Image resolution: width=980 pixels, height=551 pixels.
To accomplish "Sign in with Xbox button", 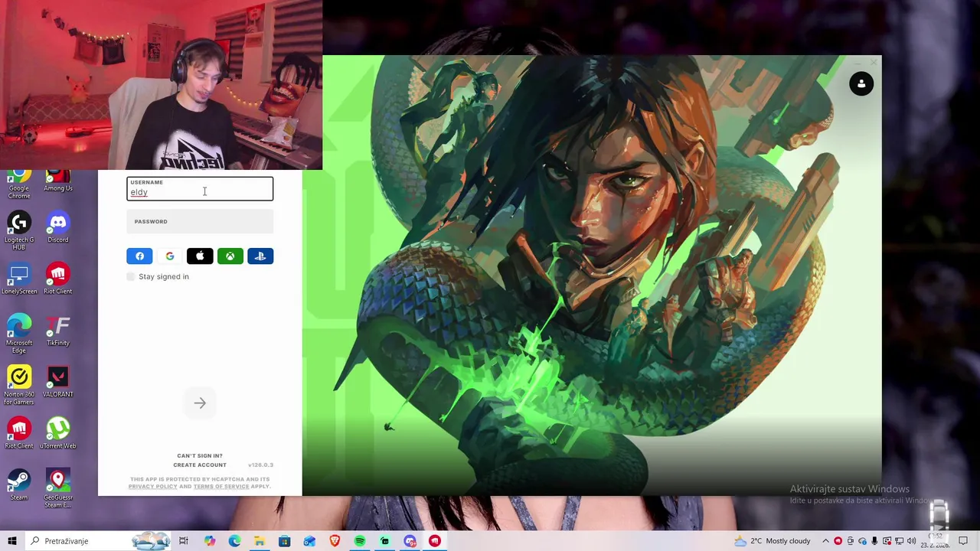I will (230, 256).
